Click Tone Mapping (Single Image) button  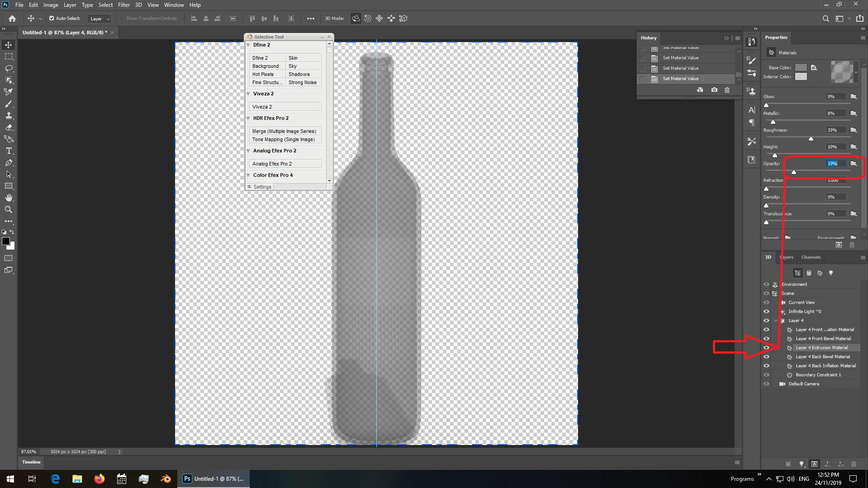pyautogui.click(x=285, y=139)
